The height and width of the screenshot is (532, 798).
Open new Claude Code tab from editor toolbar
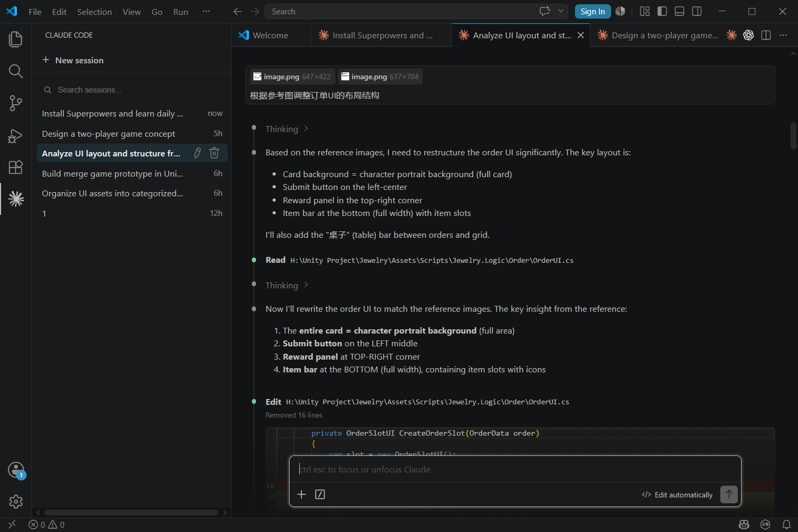click(731, 35)
